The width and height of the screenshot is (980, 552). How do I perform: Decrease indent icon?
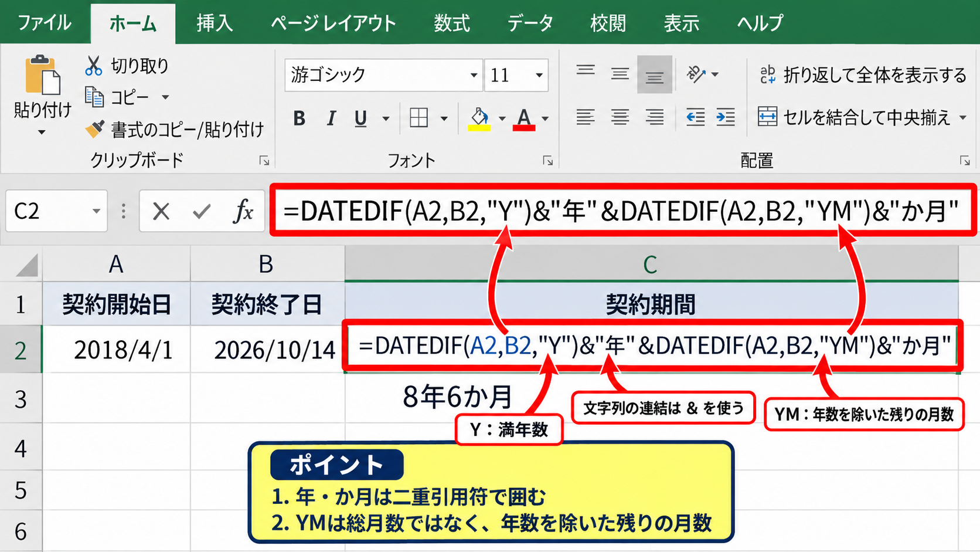(x=695, y=117)
